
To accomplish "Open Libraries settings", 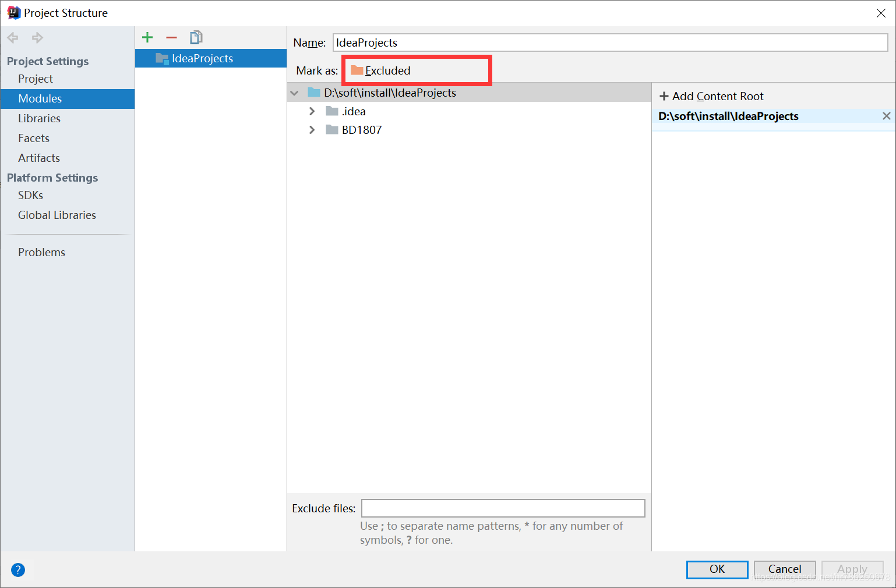I will tap(39, 118).
